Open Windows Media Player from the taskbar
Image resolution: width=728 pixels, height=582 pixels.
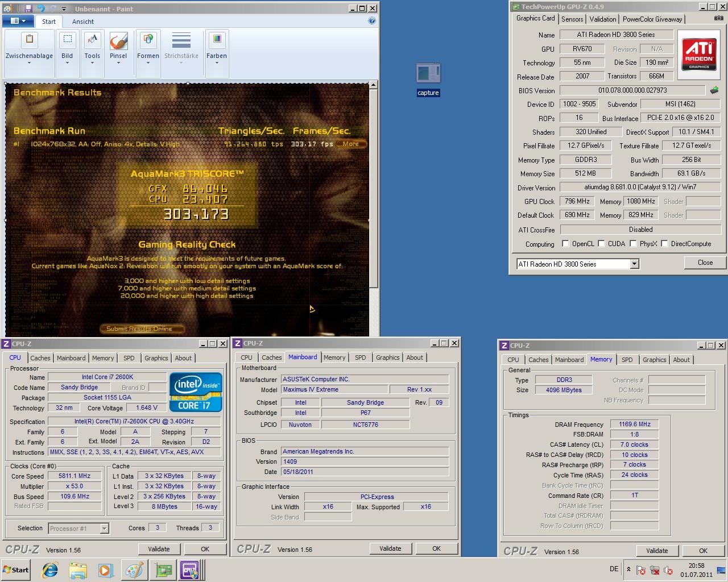(x=106, y=570)
